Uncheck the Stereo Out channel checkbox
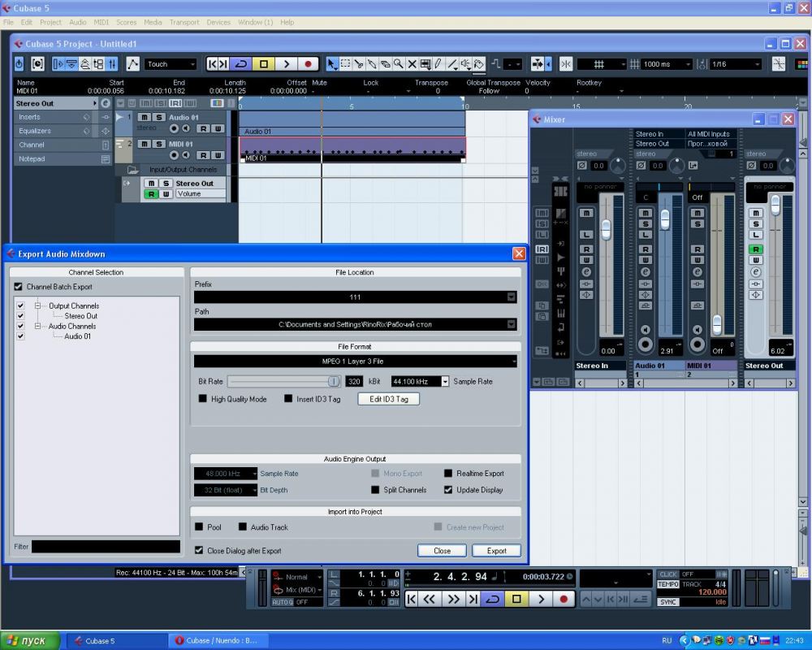 [x=20, y=316]
